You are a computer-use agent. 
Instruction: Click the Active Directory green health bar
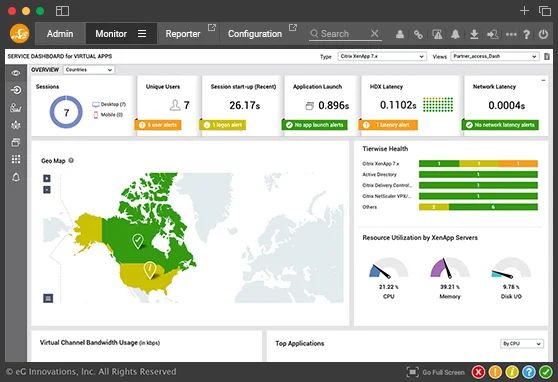478,174
